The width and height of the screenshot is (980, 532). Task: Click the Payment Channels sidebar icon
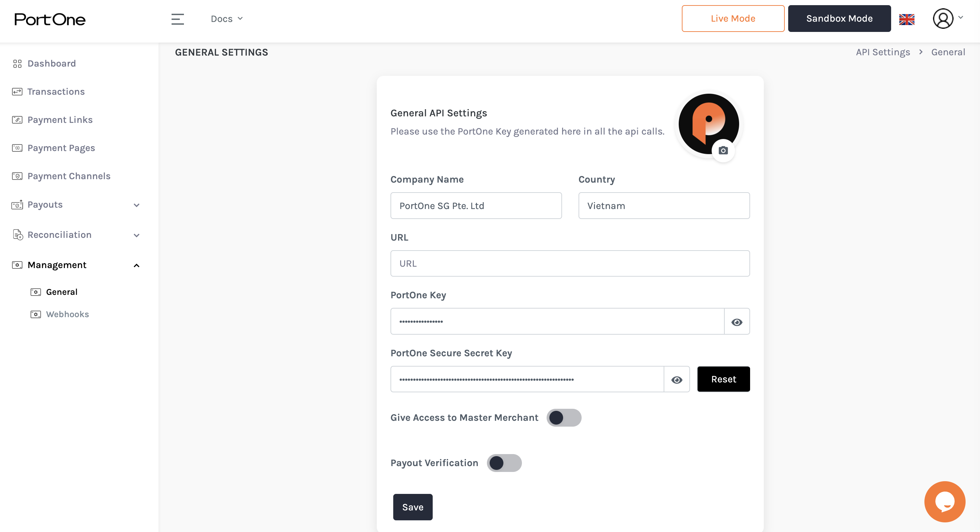click(17, 176)
